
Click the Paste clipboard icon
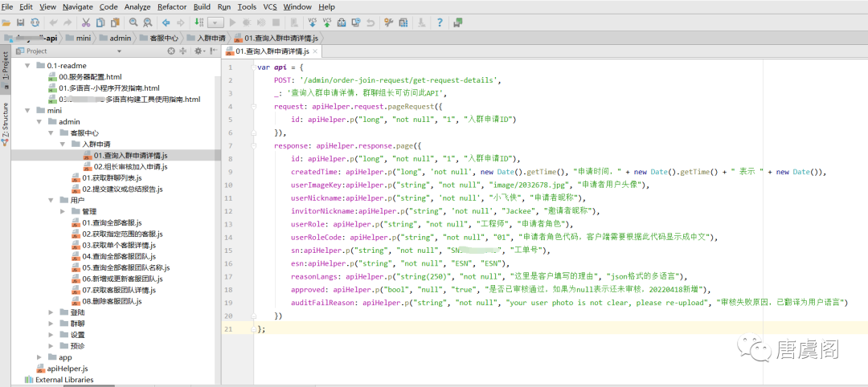[x=115, y=22]
